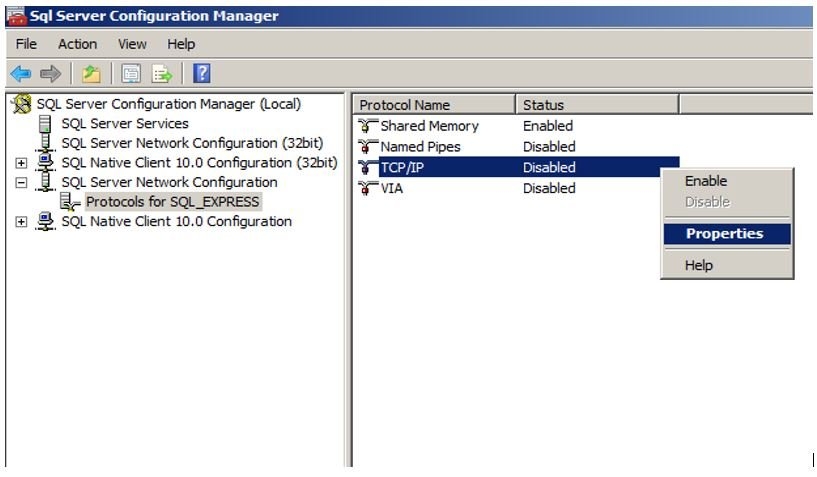Click the Shared Memory protocol icon

click(368, 126)
